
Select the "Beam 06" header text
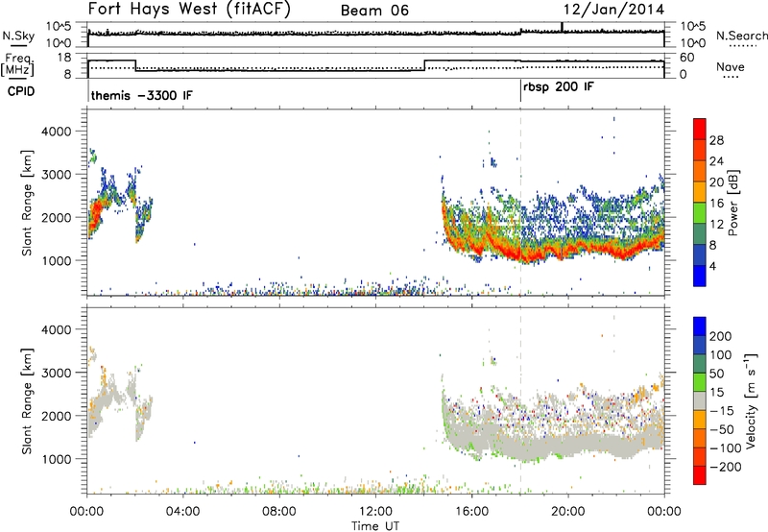click(x=374, y=11)
